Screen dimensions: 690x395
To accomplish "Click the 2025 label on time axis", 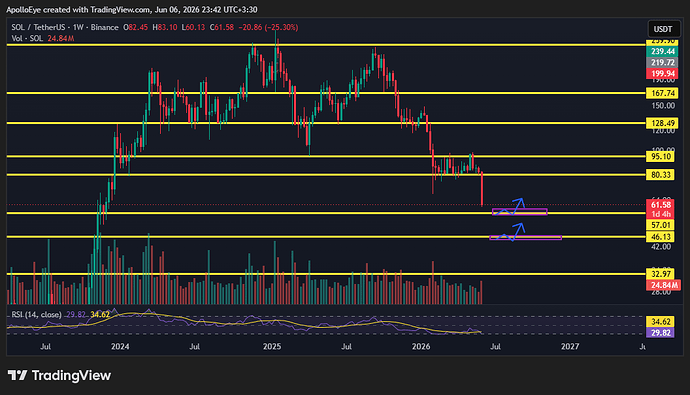I will point(272,347).
